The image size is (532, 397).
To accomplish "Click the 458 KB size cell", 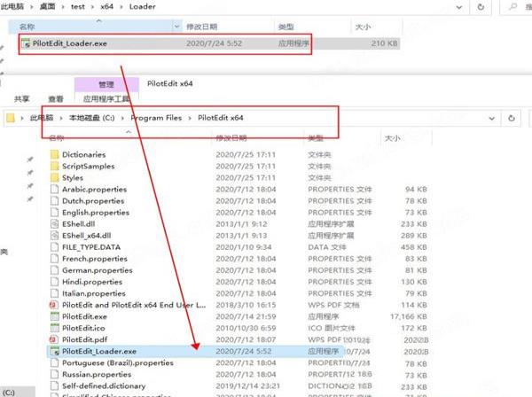I will pos(413,247).
